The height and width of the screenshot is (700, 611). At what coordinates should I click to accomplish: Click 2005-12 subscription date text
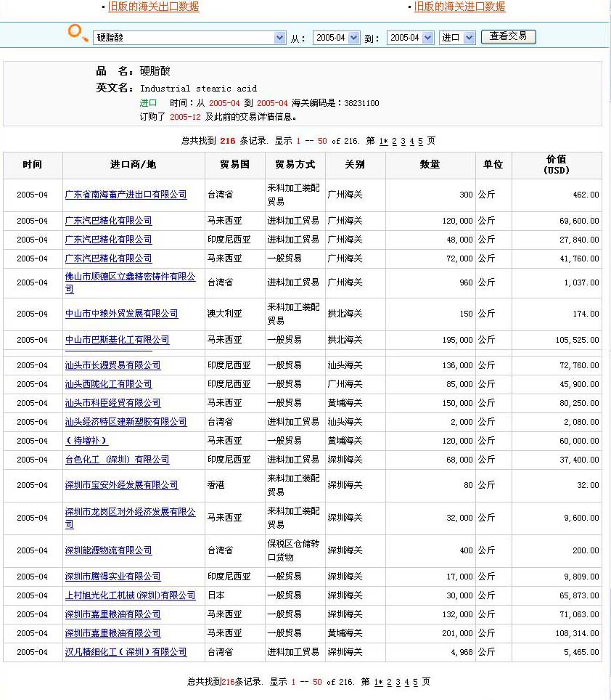point(185,117)
